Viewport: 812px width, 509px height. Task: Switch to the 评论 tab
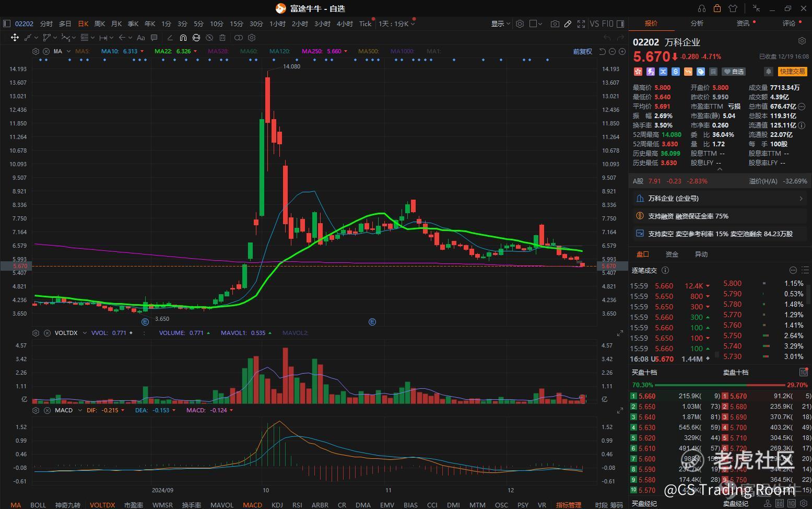[789, 24]
